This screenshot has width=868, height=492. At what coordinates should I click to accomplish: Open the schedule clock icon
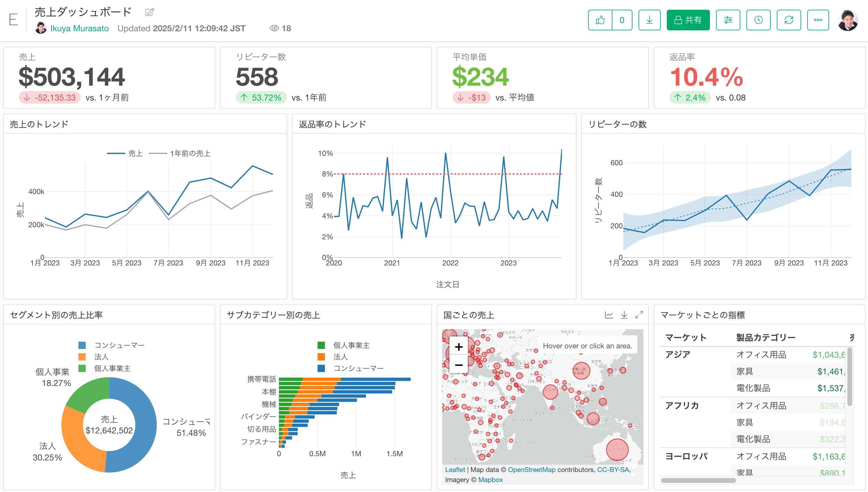(x=759, y=20)
